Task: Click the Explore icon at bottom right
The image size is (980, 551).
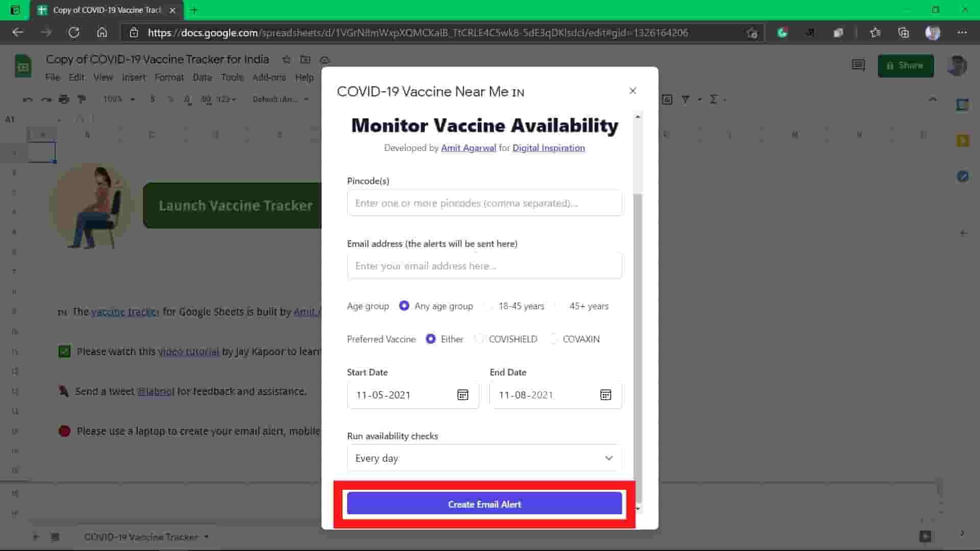Action: point(925,536)
